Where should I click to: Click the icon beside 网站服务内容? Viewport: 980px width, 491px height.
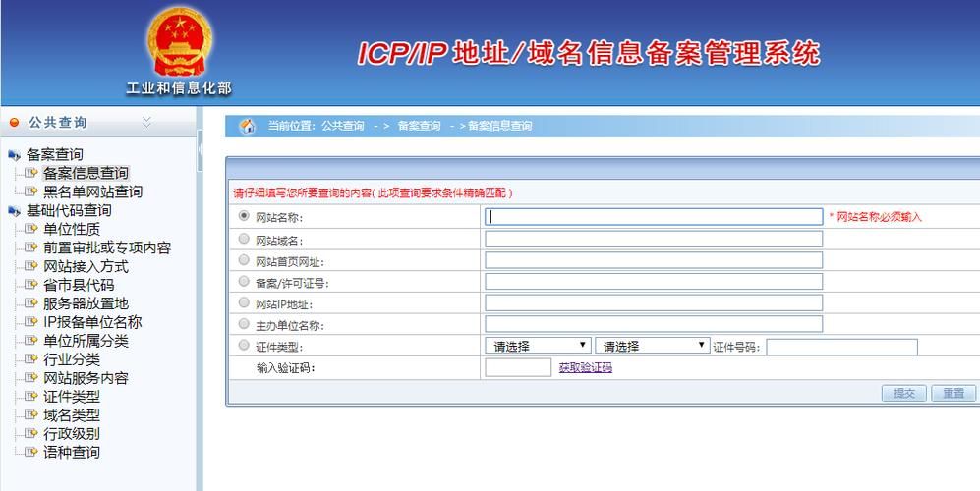(31, 377)
